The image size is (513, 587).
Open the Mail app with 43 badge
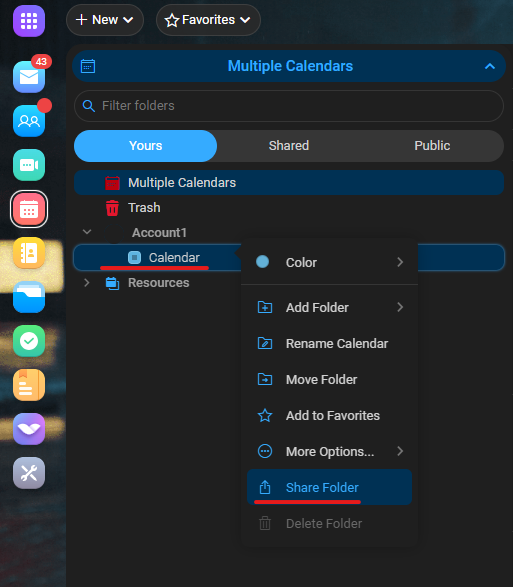point(29,77)
